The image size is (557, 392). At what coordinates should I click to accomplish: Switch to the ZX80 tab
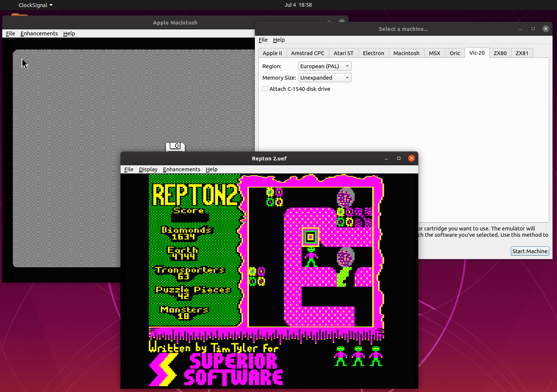[500, 53]
